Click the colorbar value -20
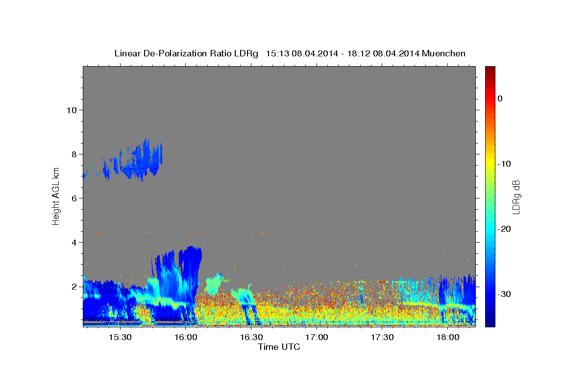Viewport: 588px width, 392px height. [504, 229]
